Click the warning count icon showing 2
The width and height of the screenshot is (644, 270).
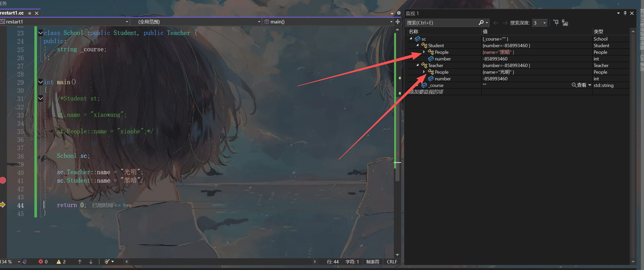tap(59, 262)
